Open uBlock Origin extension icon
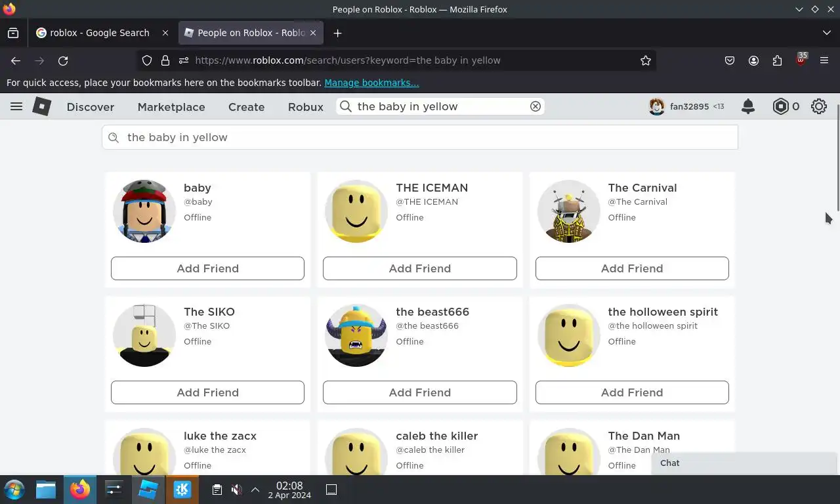 pyautogui.click(x=801, y=60)
